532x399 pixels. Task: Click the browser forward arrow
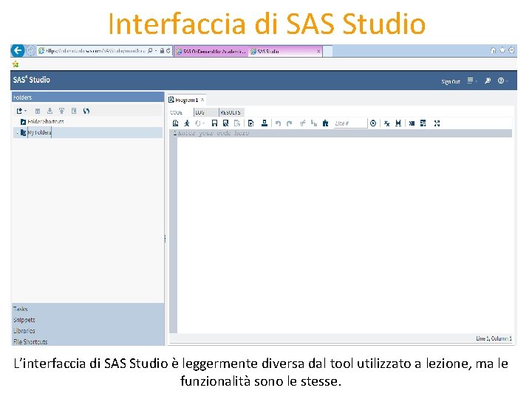[x=30, y=51]
